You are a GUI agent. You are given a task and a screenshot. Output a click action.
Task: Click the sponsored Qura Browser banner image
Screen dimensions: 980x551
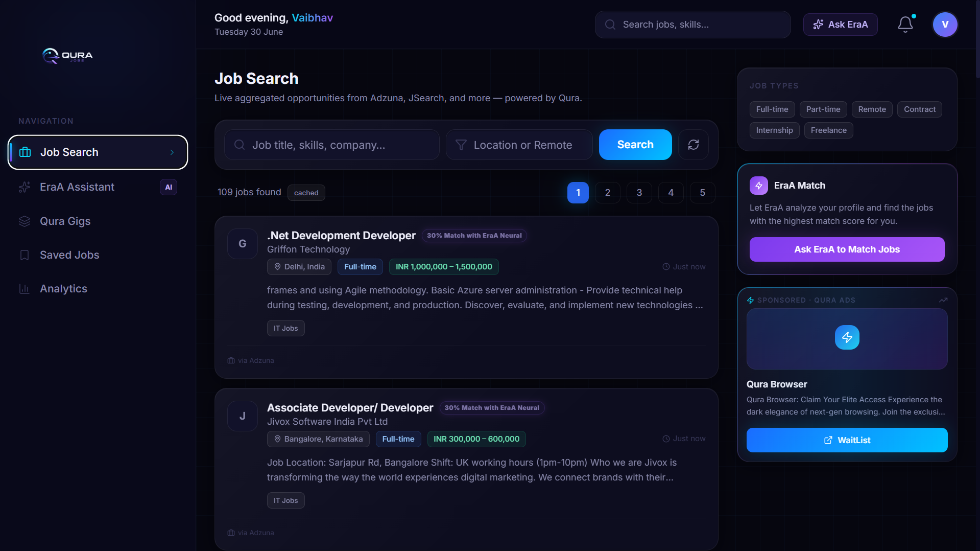(x=847, y=339)
